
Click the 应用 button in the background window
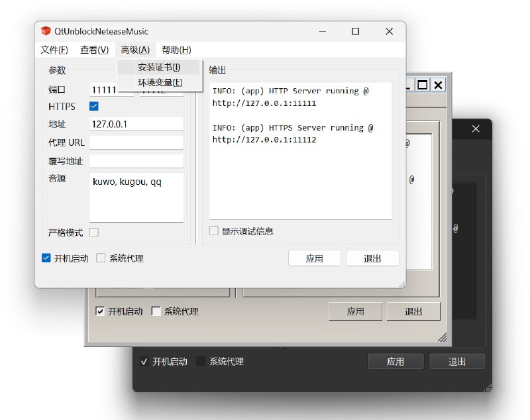tap(356, 311)
